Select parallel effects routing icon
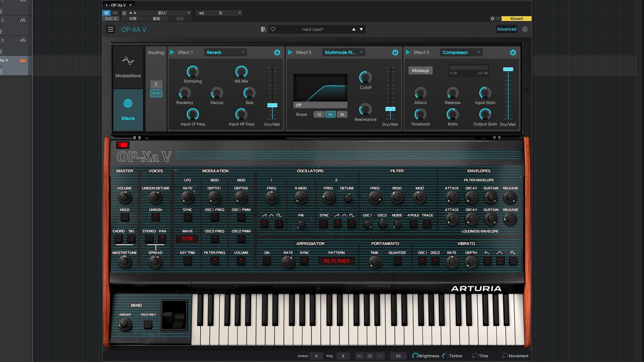This screenshot has width=644, height=362. point(156,84)
